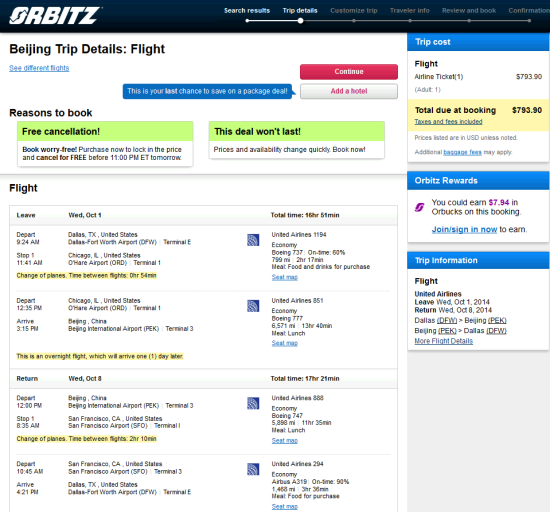Select the Trip details step

click(300, 11)
